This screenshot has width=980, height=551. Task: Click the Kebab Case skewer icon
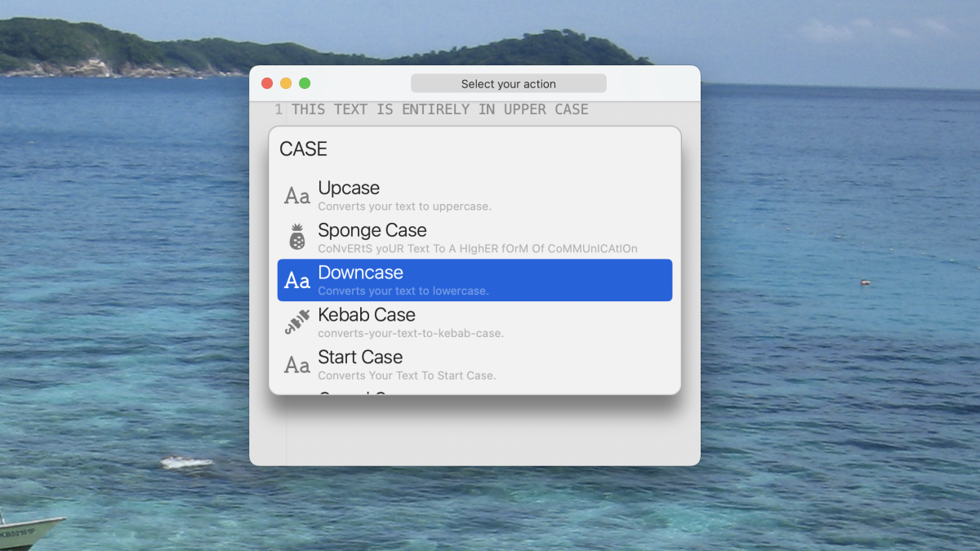(x=297, y=322)
